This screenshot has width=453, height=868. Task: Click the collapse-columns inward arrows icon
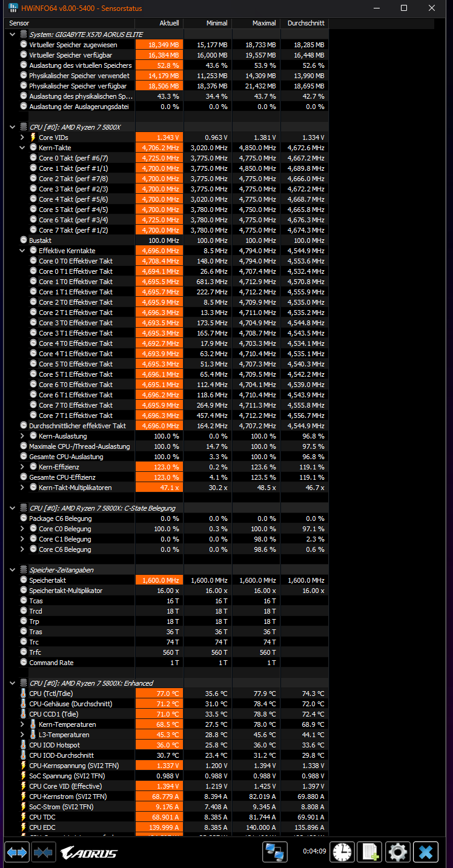pyautogui.click(x=43, y=852)
